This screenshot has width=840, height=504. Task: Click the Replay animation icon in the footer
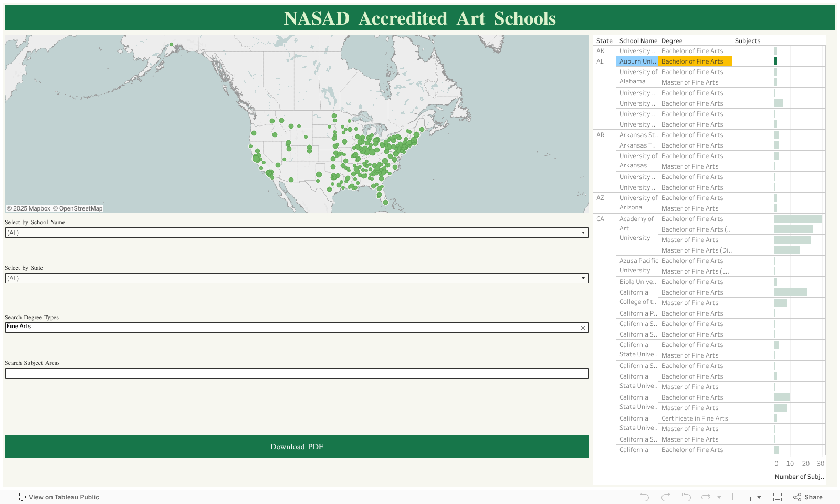coord(686,497)
